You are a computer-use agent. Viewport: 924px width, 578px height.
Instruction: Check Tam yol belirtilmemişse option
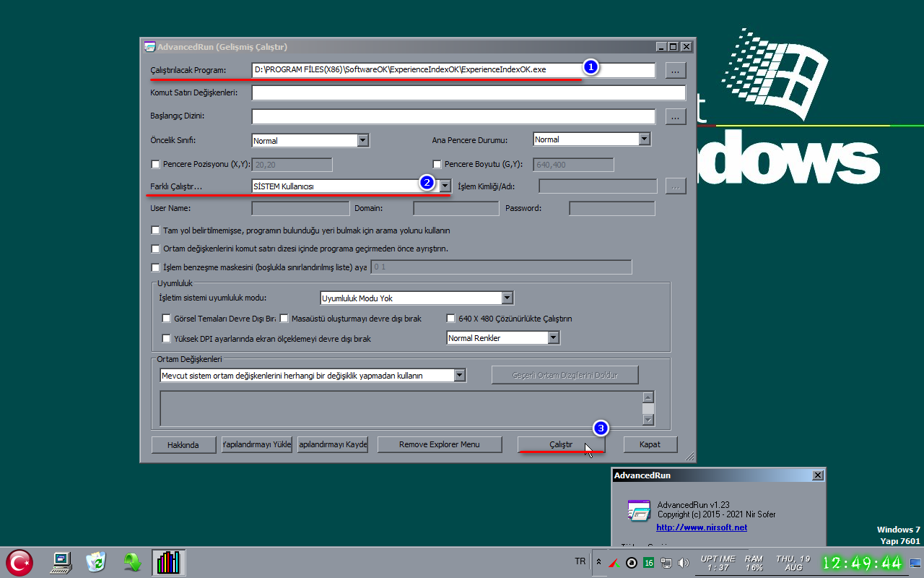[x=155, y=230]
